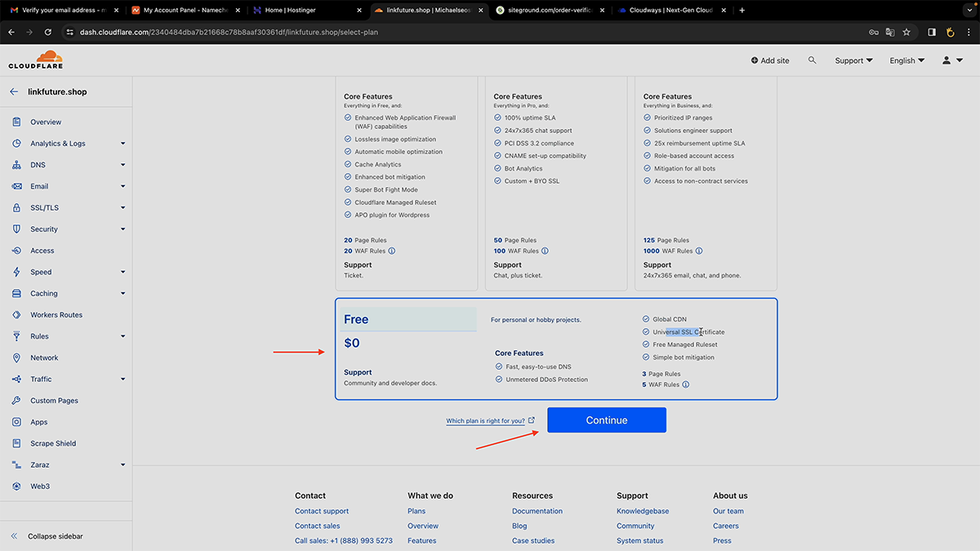
Task: Open the Access sidebar item
Action: (42, 251)
